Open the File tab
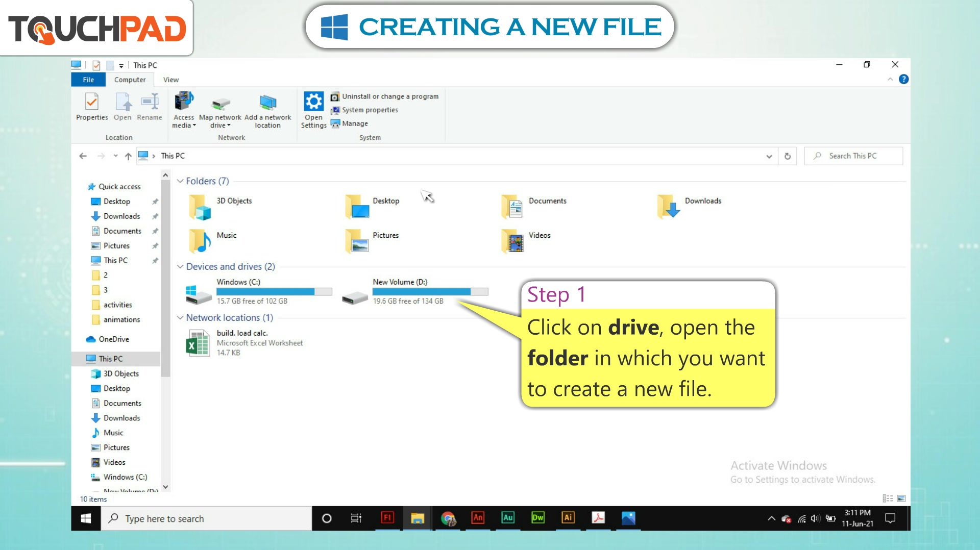Screen dimensions: 980x550 pos(88,80)
